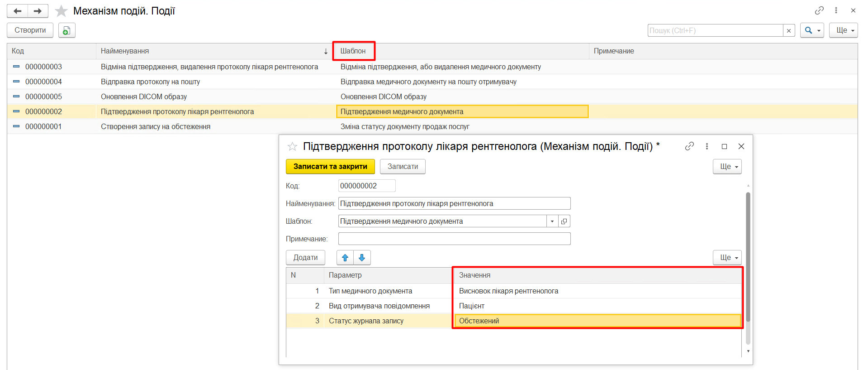Click into the Примечание input field

pos(454,239)
